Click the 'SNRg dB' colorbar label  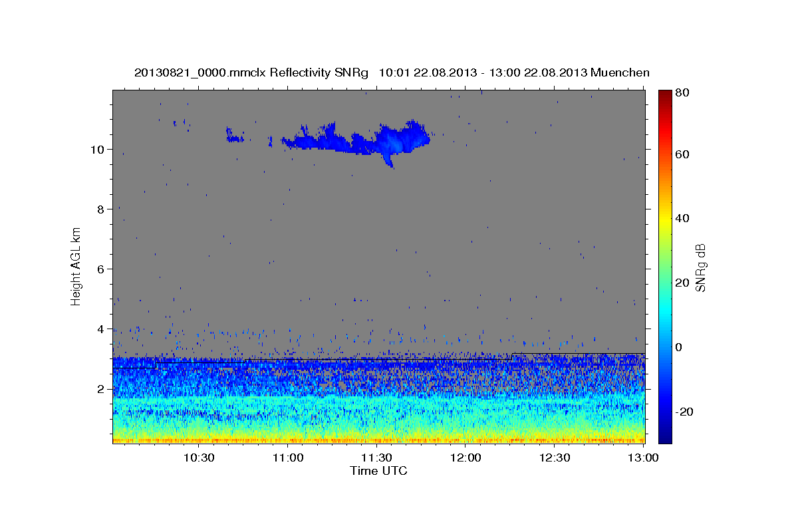701,267
